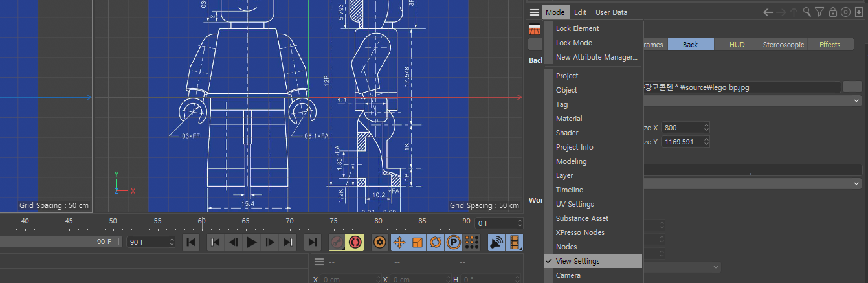Image resolution: width=868 pixels, height=283 pixels.
Task: Click the up arrow in Attribute Manager
Action: pyautogui.click(x=794, y=12)
